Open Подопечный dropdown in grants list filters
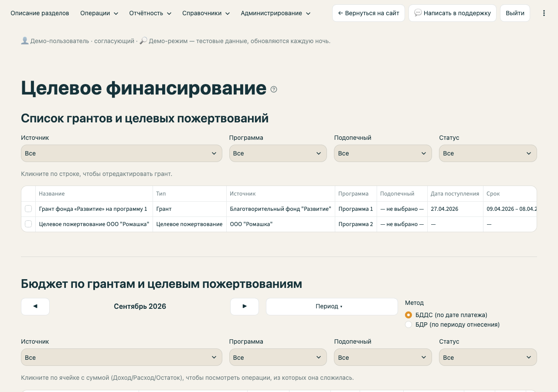Viewport: 558px width, 392px height. (x=383, y=153)
